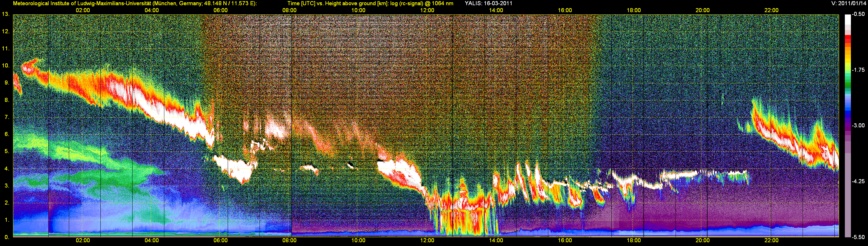Click the '5.' height axis label

pyautogui.click(x=7, y=152)
